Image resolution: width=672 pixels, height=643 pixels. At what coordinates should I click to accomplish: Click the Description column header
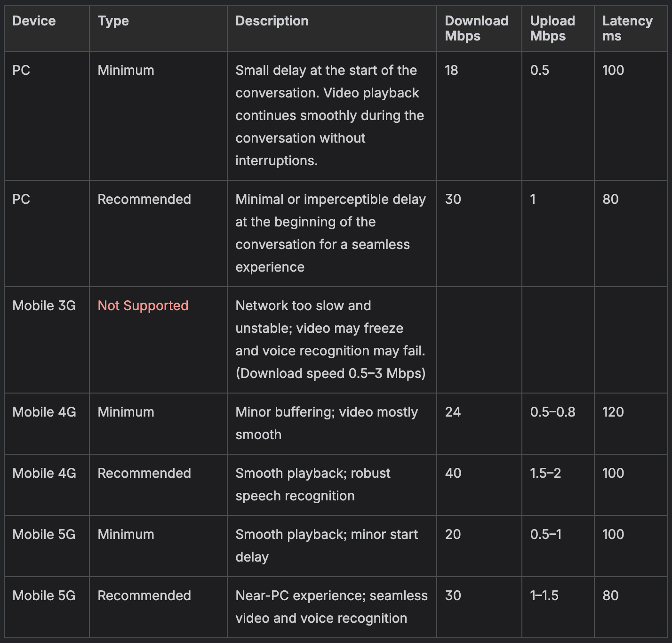[x=272, y=21]
